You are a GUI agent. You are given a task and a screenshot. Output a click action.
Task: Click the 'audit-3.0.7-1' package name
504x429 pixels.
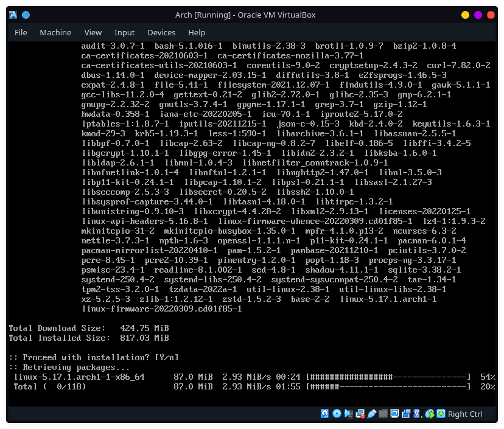(x=113, y=46)
